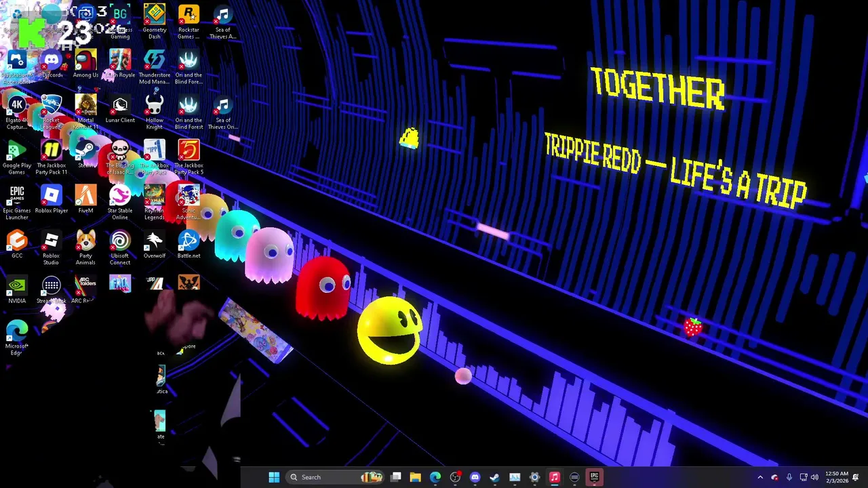Launch Epic Games Launcher from desktop
868x488 pixels.
pos(17,203)
